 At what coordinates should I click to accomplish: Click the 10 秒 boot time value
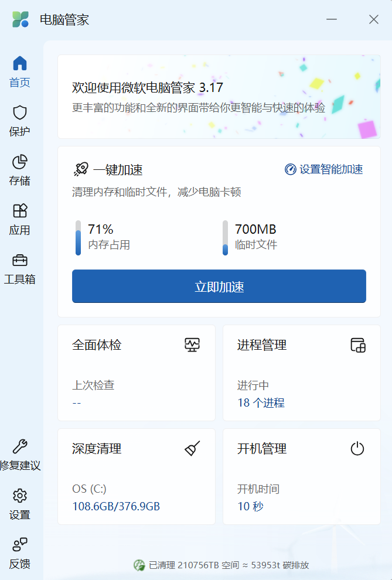click(x=250, y=506)
